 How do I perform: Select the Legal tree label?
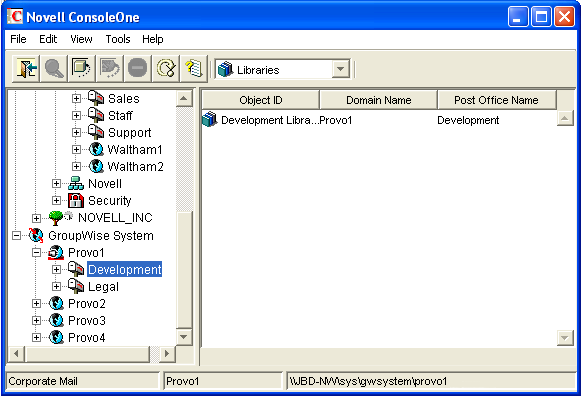(103, 287)
